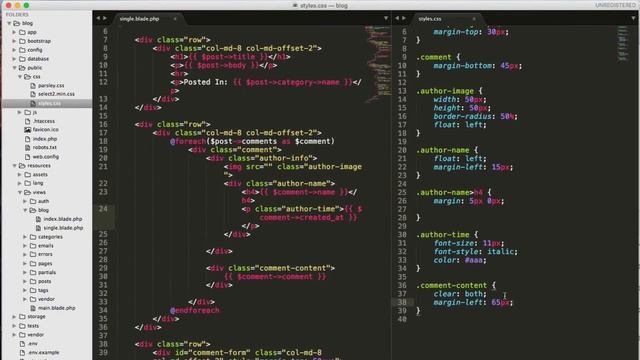The height and width of the screenshot is (360, 640).
Task: Close the styles.css tab
Action: tap(474, 19)
